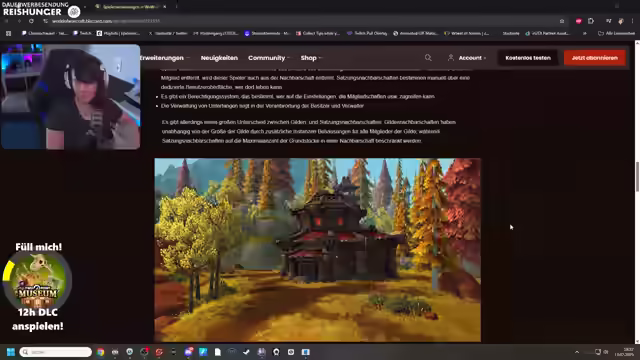
Task: Open the blue notepad app in the taskbar
Action: click(203, 352)
